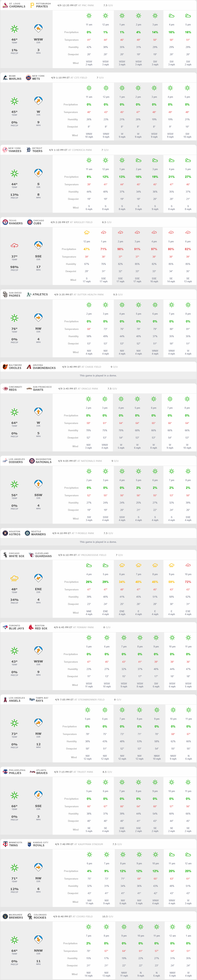Click the Athletics team logo
This screenshot has width=197, height=980.
click(x=29, y=294)
